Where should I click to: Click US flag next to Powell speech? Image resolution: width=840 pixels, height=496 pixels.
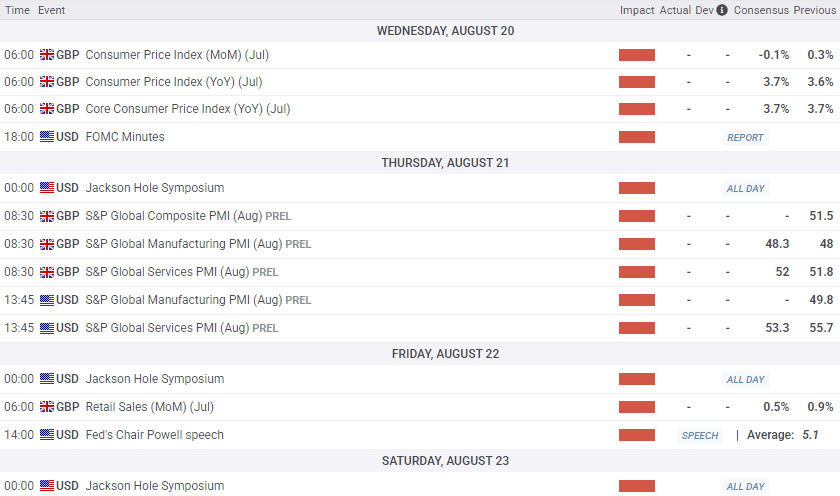pyautogui.click(x=47, y=435)
